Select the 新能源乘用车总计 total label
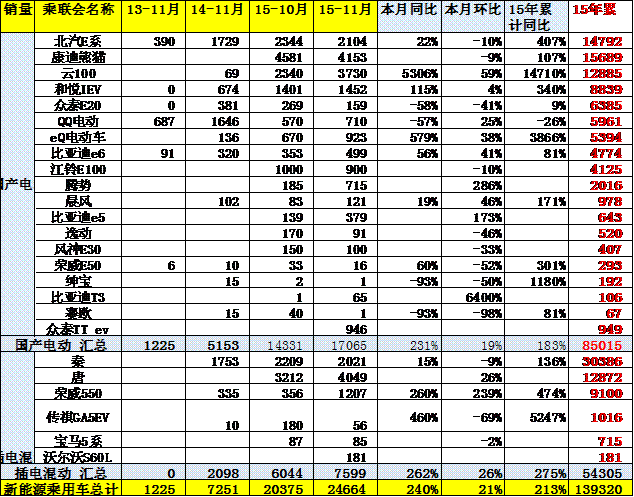 tap(61, 489)
